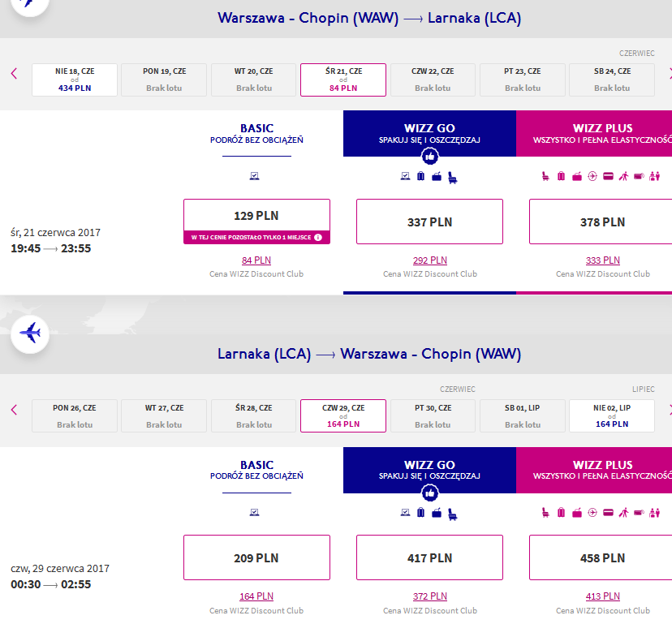Select outbound date WT 20, CZE

coord(254,80)
